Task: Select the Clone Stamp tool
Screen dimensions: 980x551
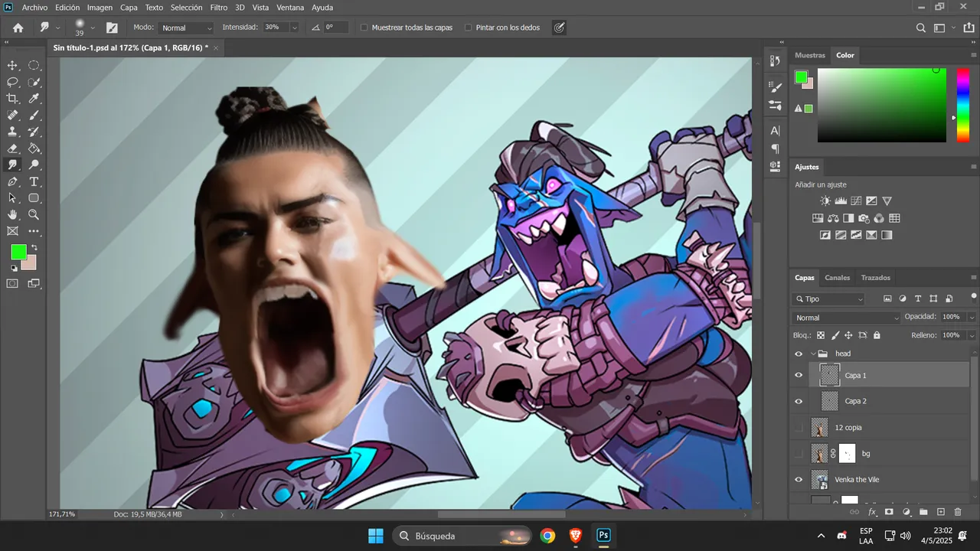Action: (x=12, y=132)
